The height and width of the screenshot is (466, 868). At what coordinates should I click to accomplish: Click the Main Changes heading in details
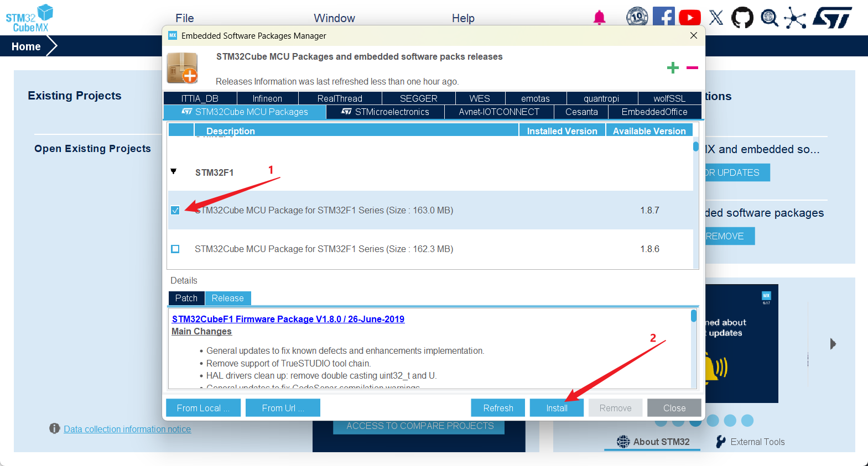tap(201, 331)
